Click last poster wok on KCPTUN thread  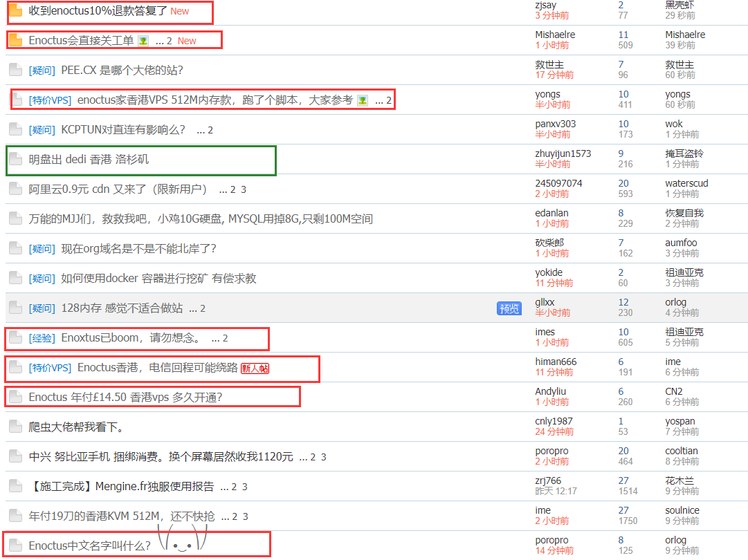coord(673,124)
